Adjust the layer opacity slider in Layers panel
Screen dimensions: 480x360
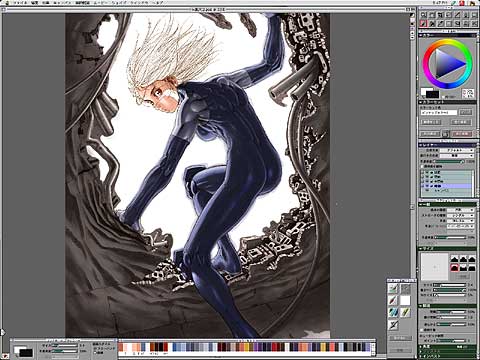(x=449, y=161)
